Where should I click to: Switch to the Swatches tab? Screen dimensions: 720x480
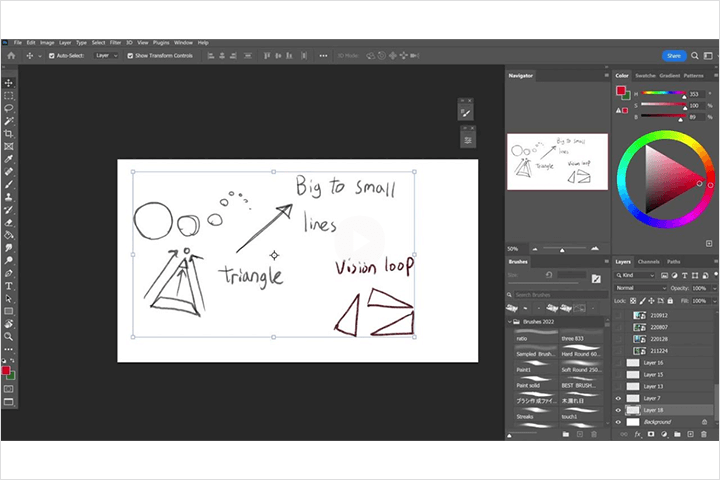(645, 76)
